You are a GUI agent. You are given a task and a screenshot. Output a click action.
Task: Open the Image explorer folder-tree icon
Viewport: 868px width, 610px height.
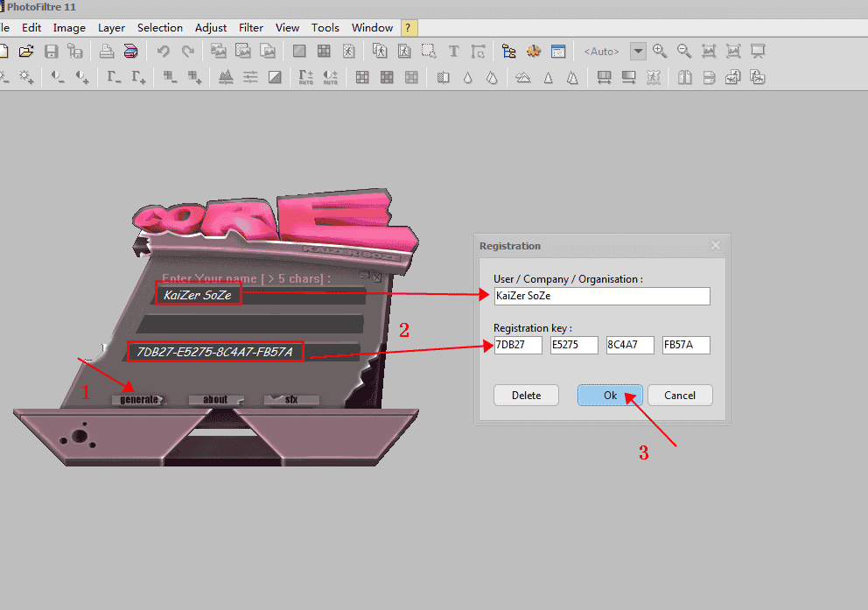coord(508,52)
